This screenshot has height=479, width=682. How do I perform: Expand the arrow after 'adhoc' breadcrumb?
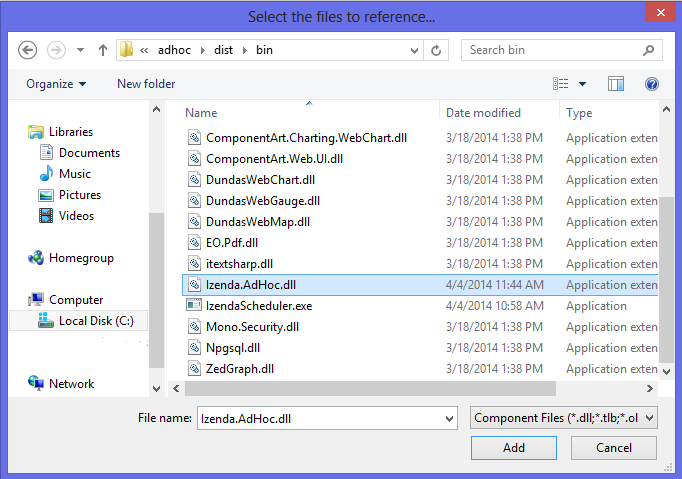tap(203, 50)
